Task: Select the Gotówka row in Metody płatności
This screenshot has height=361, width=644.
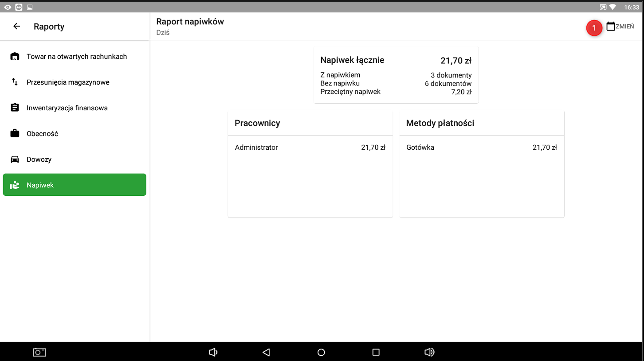Action: pos(481,148)
